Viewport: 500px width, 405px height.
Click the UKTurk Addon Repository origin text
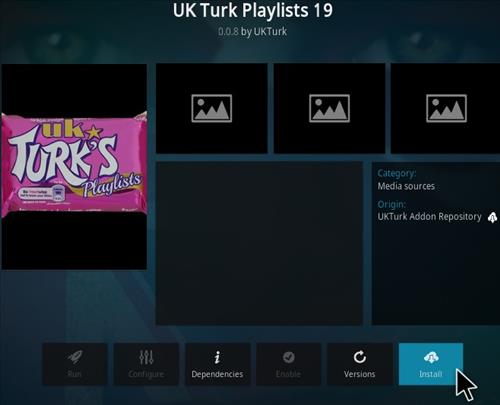pyautogui.click(x=429, y=217)
